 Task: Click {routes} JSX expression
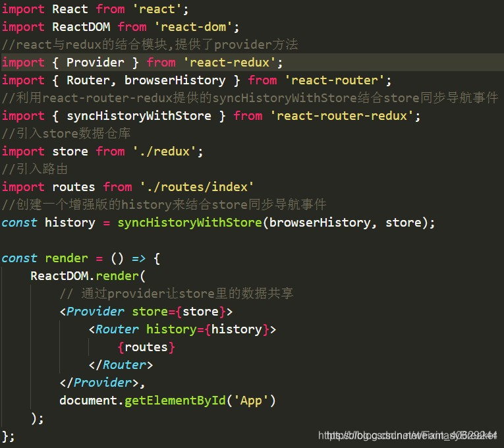point(146,347)
